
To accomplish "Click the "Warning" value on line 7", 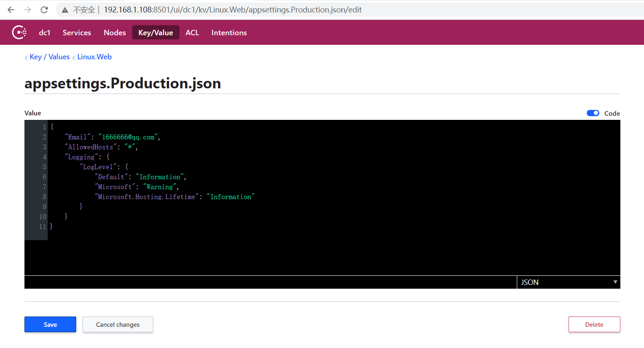I will pos(160,187).
